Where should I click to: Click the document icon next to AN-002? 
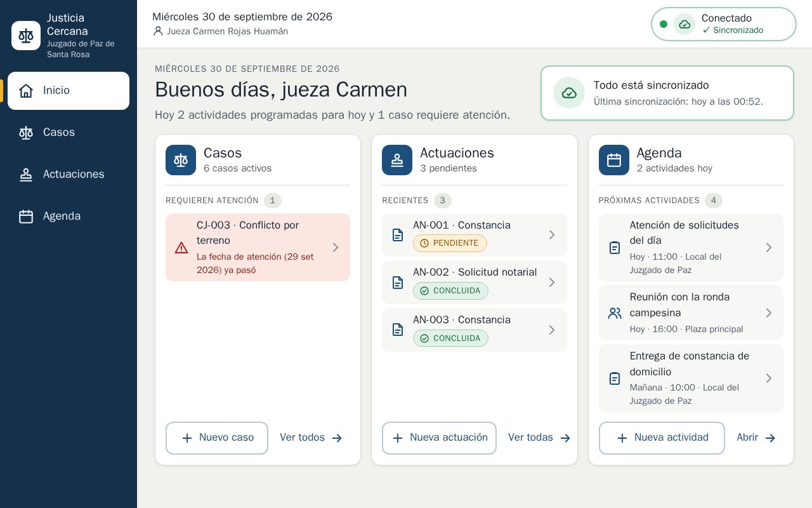tap(398, 283)
